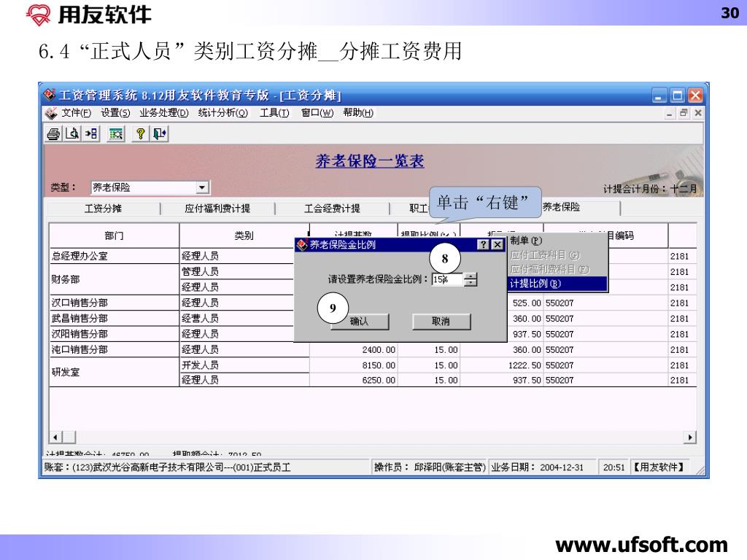Click the yellow question-mark help icon
The width and height of the screenshot is (747, 560).
click(x=140, y=134)
